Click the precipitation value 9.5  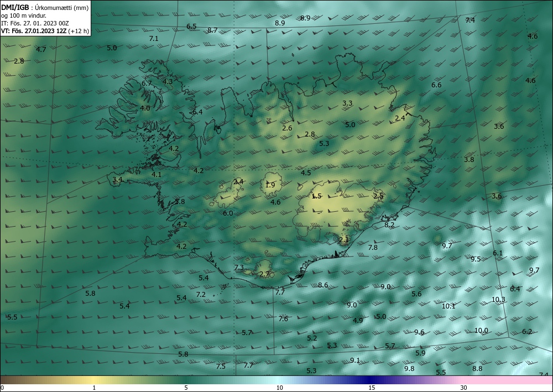(476, 259)
